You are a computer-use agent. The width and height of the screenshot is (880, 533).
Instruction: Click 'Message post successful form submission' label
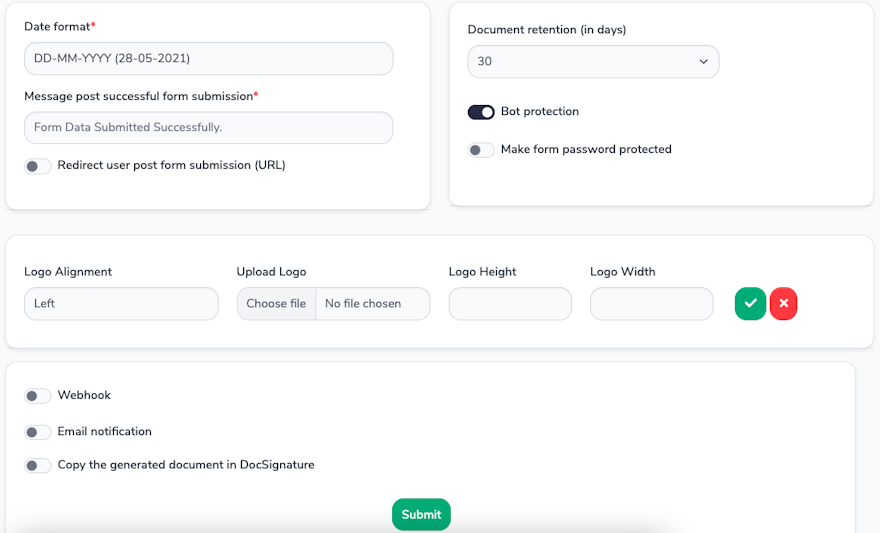click(139, 96)
